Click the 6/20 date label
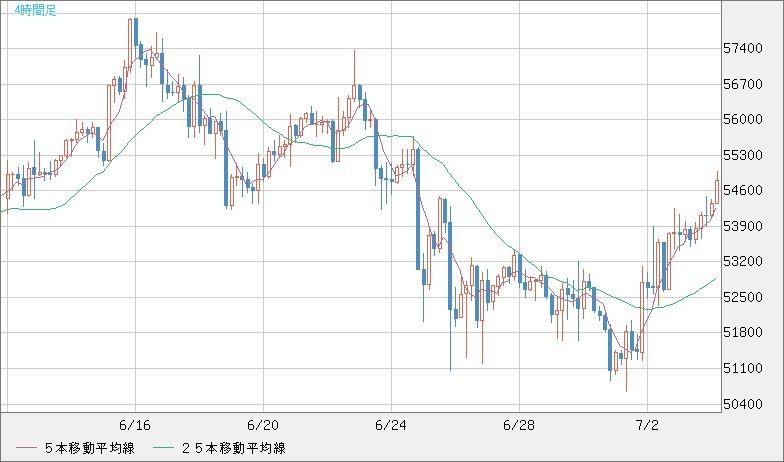This screenshot has width=784, height=462. coord(263,426)
